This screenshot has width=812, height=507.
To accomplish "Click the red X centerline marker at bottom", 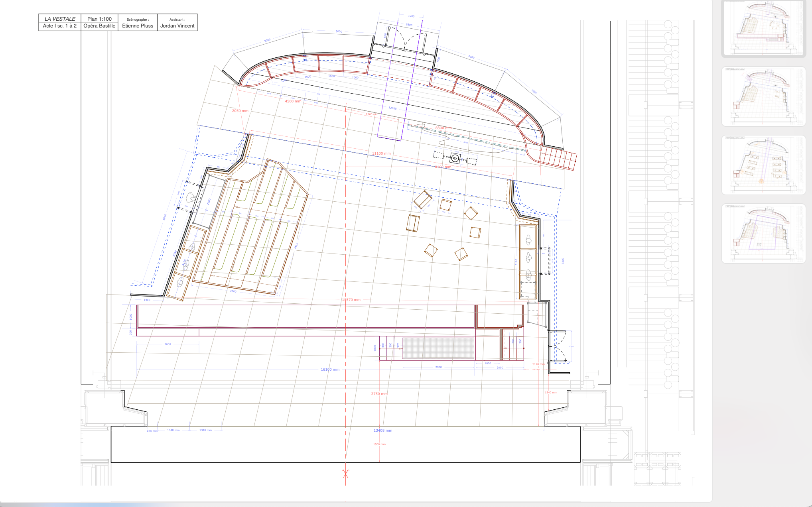I will point(345,474).
